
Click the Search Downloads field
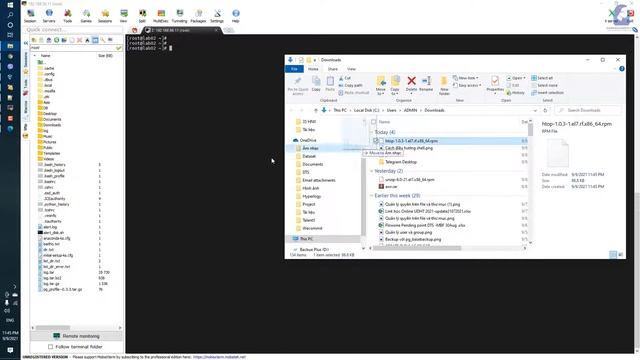[588, 110]
